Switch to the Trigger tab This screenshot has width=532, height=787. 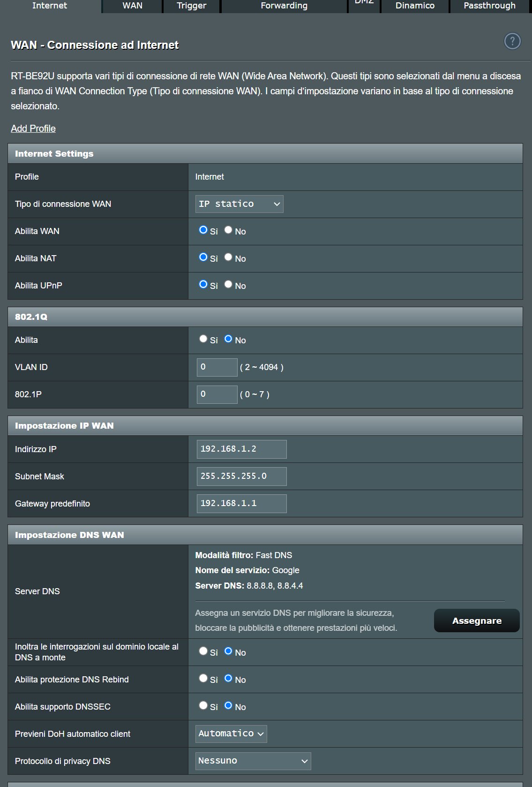[191, 6]
